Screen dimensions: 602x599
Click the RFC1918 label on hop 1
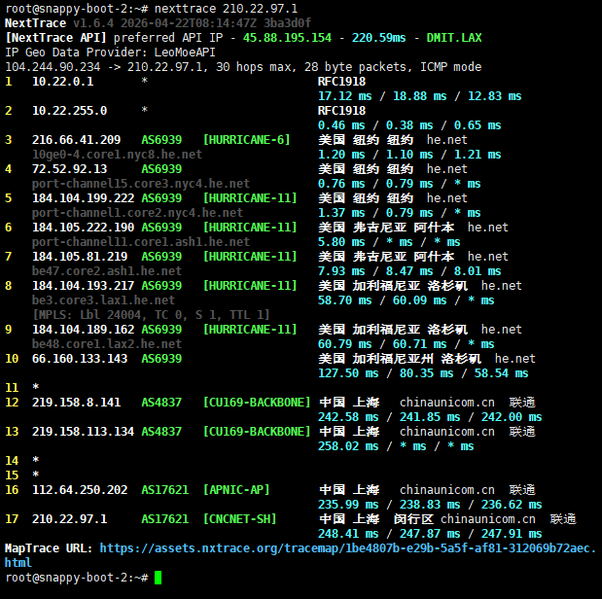(342, 81)
